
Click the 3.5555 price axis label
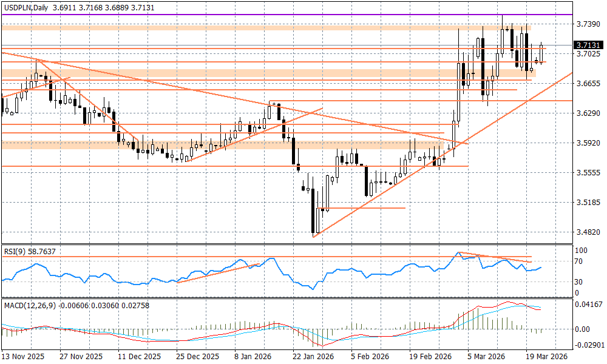point(587,173)
